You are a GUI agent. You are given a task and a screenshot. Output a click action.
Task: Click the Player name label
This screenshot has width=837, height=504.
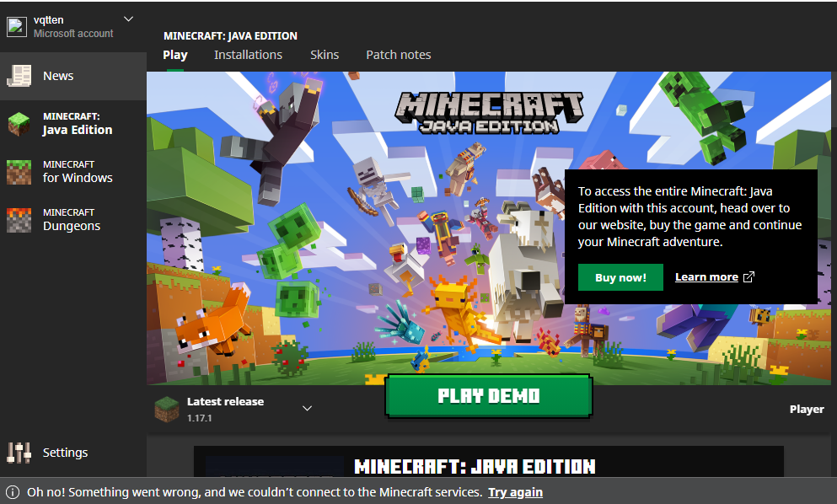click(x=807, y=410)
